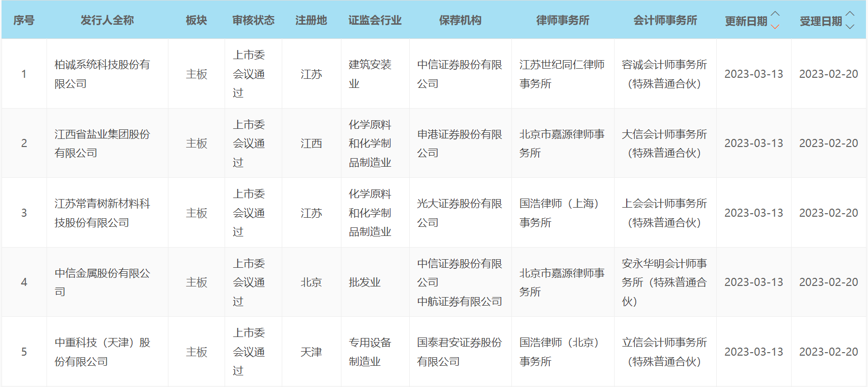Select sponsor 中信证券股份有限公司 in row 1
This screenshot has width=868, height=387.
tap(459, 74)
